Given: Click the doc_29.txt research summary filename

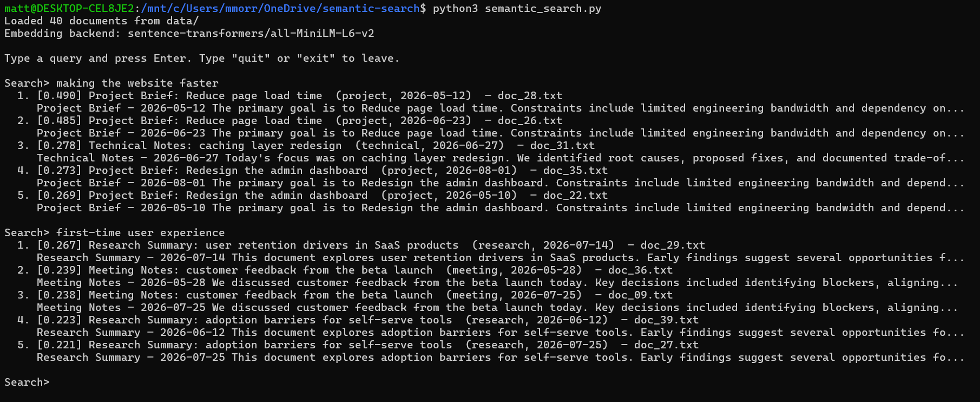Looking at the screenshot, I should tap(673, 245).
